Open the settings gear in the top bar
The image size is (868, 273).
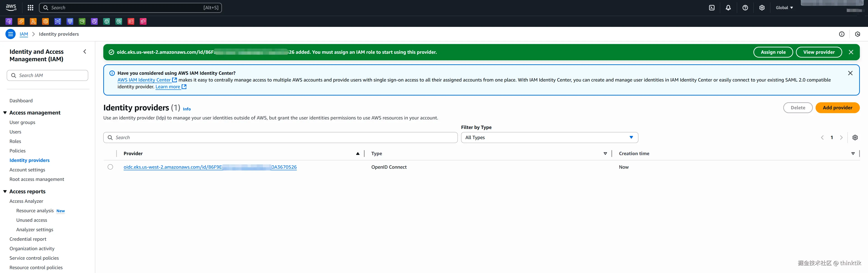click(762, 8)
